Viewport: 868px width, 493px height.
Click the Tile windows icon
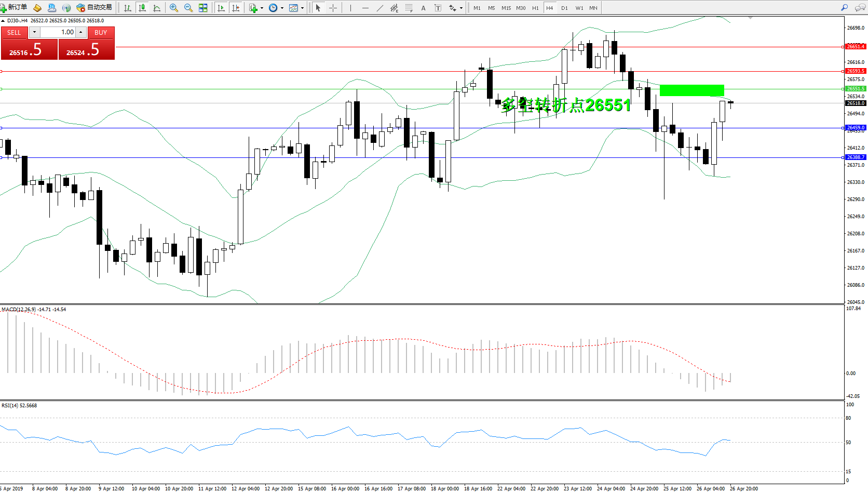(x=203, y=8)
